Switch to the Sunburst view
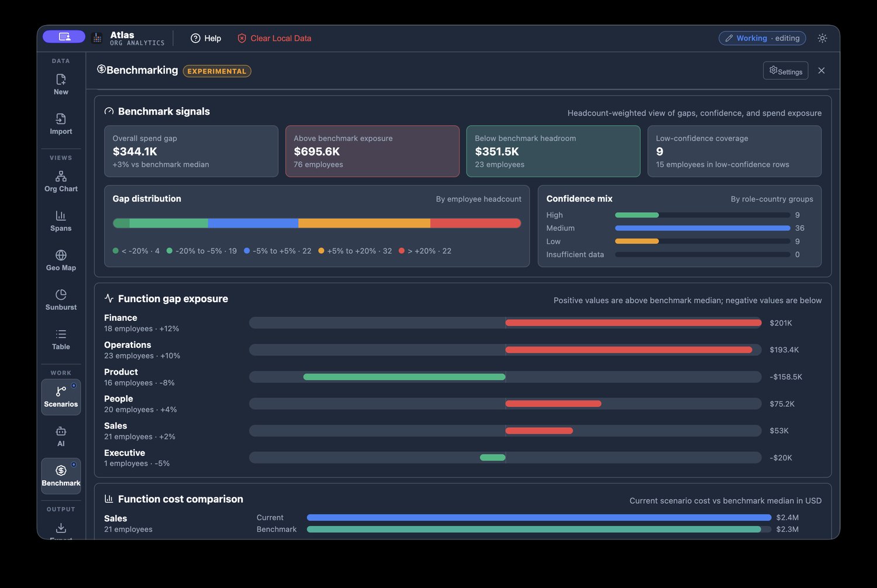The image size is (877, 588). pyautogui.click(x=61, y=300)
